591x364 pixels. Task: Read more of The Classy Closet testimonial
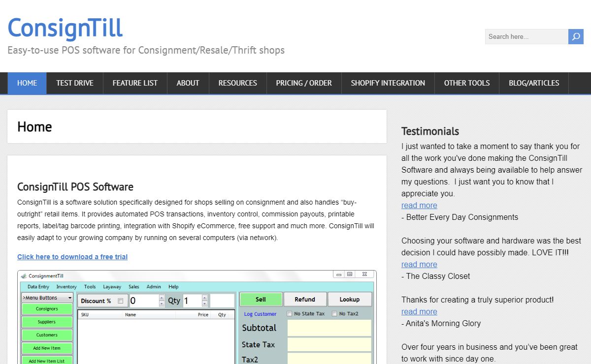[419, 265]
